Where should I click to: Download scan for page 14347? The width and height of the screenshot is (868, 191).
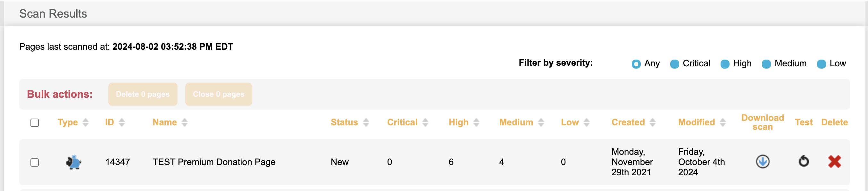(762, 162)
